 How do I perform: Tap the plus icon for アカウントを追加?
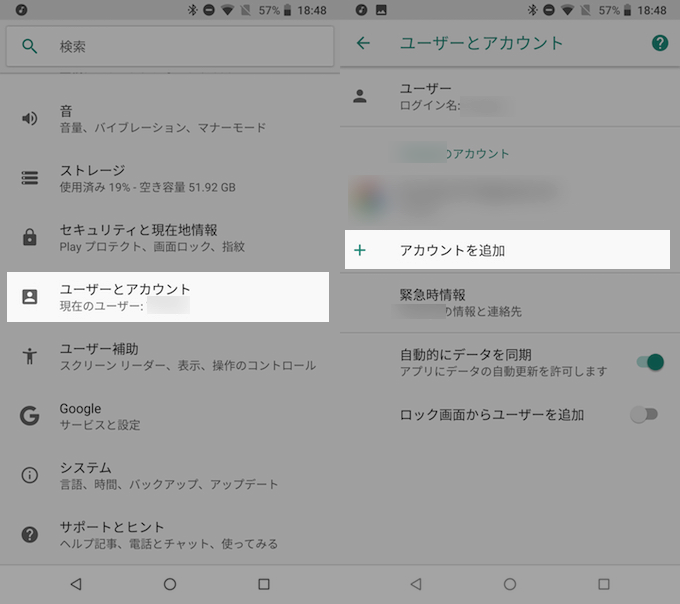click(x=361, y=250)
